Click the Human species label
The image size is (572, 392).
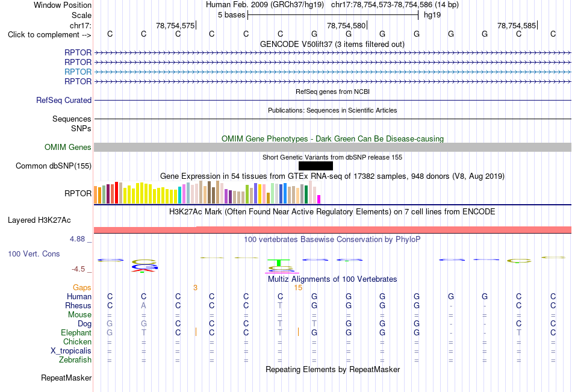[x=79, y=296]
